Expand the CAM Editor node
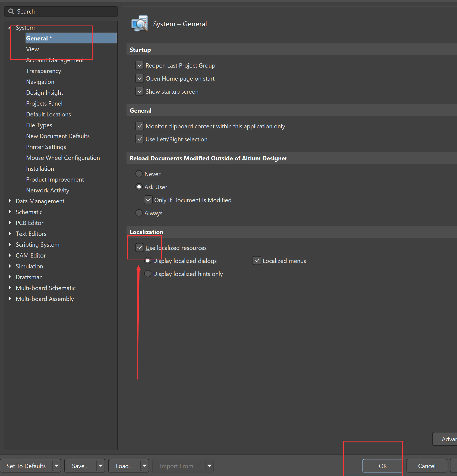Viewport: 457px width, 476px height. click(x=10, y=255)
